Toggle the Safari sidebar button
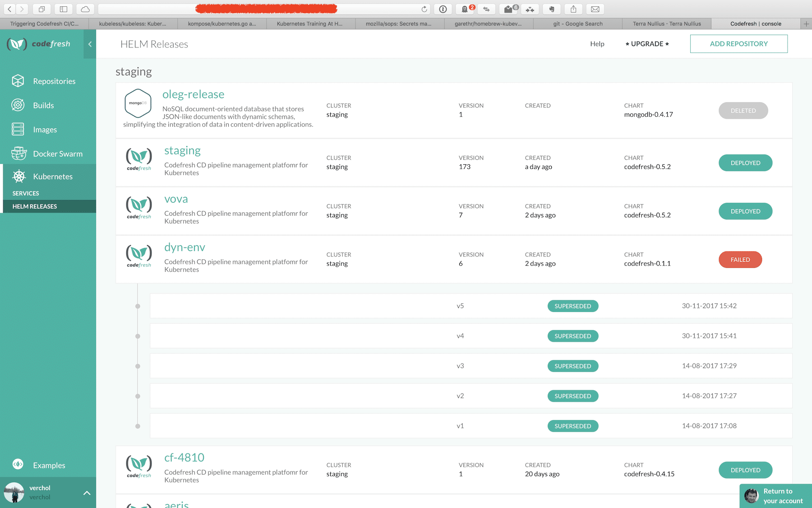Image resolution: width=812 pixels, height=508 pixels. pyautogui.click(x=64, y=9)
